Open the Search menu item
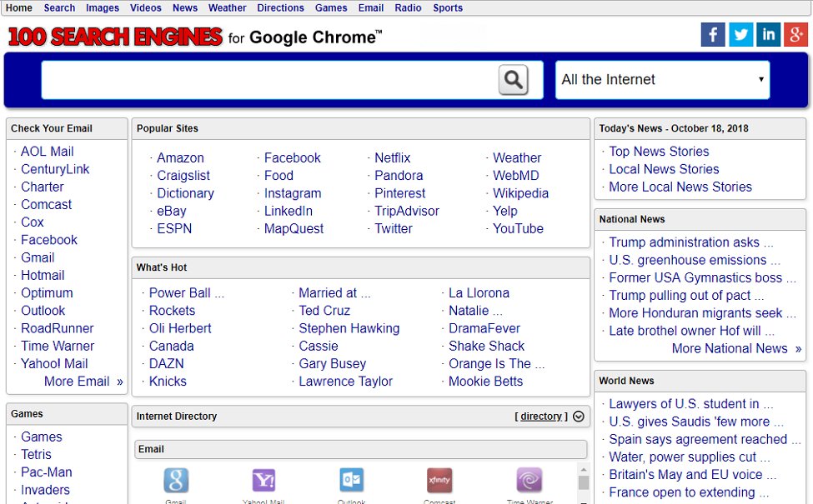 pyautogui.click(x=60, y=7)
